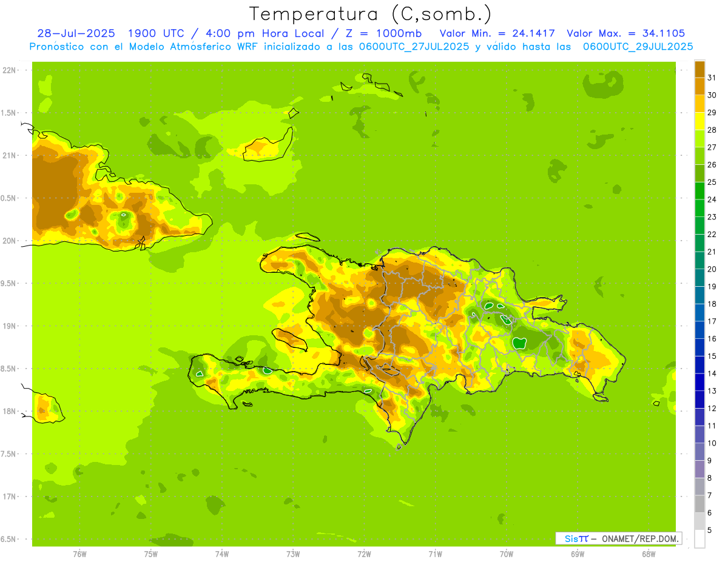Select the dark blue swatch between 13 and 14

pos(700,382)
